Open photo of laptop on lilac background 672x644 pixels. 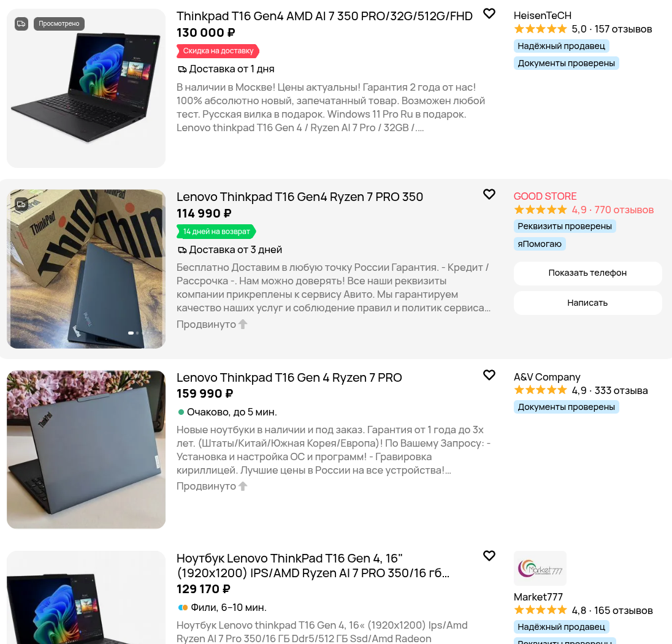pos(86,450)
